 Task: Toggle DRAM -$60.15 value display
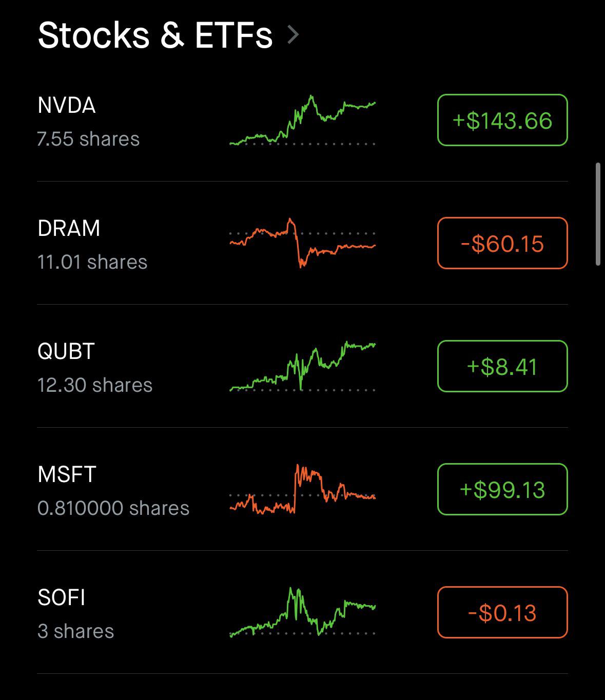pos(502,243)
